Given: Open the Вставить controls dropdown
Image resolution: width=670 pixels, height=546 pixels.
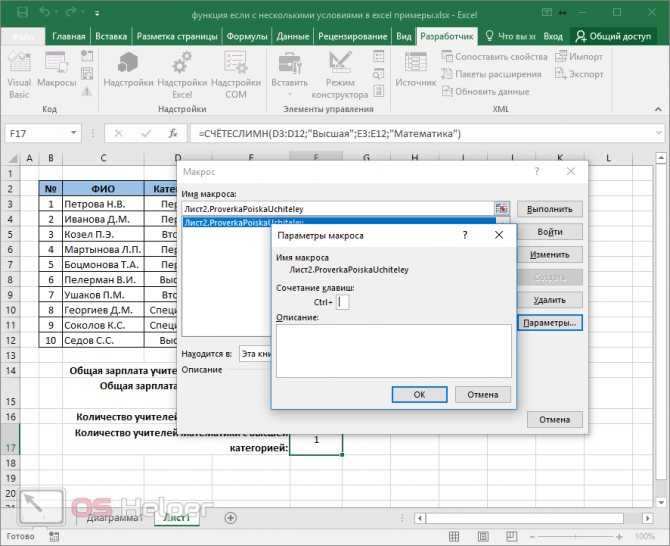Looking at the screenshot, I should coord(290,75).
